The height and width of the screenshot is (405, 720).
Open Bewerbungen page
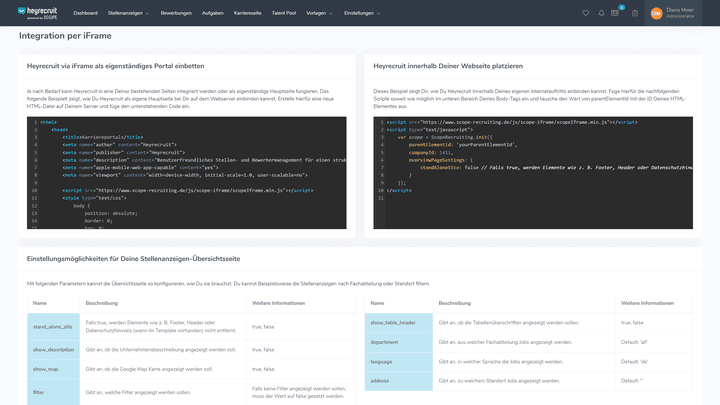(x=176, y=13)
